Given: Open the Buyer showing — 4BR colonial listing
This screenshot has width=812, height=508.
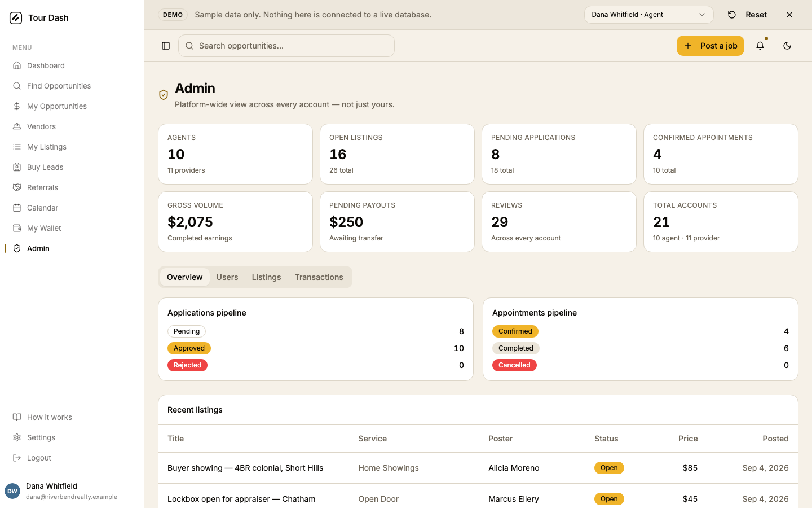Looking at the screenshot, I should 245,468.
